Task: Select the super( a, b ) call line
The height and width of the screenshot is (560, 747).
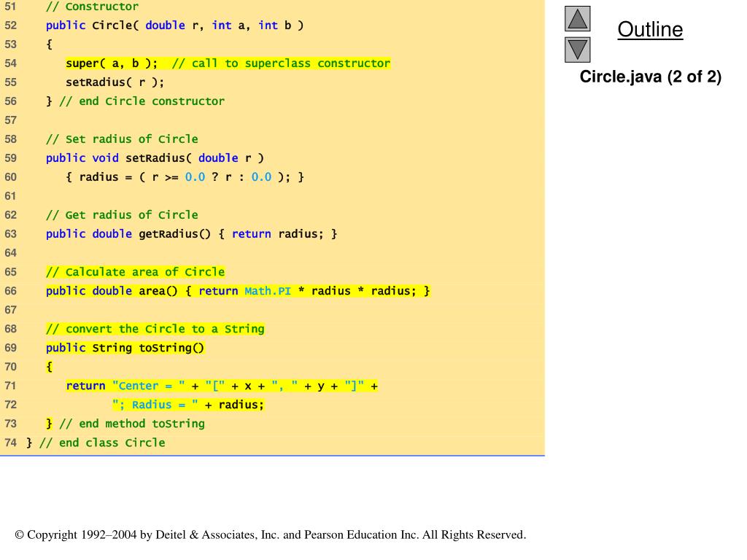Action: point(228,63)
